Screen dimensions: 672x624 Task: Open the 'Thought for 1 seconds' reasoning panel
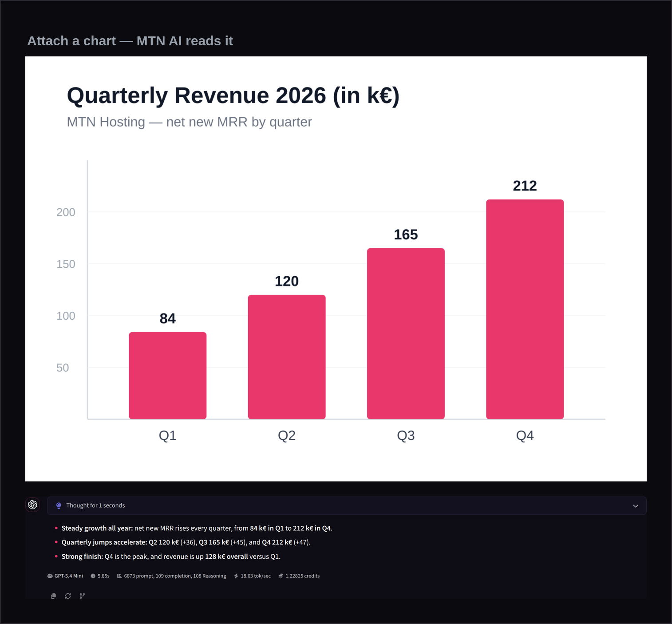(347, 505)
